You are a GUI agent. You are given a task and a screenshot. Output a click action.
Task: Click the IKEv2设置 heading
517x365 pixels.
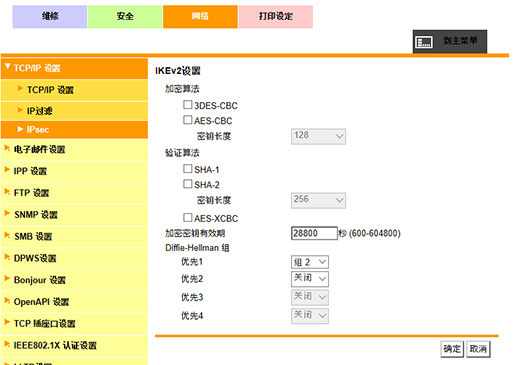[x=178, y=71]
